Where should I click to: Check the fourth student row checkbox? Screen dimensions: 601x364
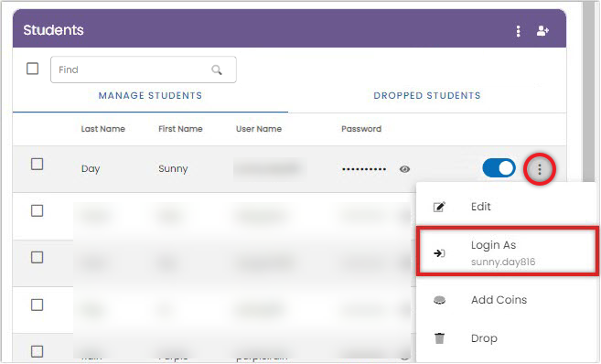pos(37,305)
